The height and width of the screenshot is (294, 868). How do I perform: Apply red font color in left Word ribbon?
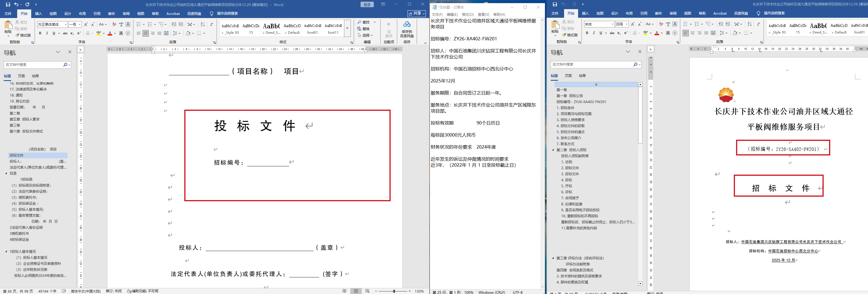(x=110, y=33)
